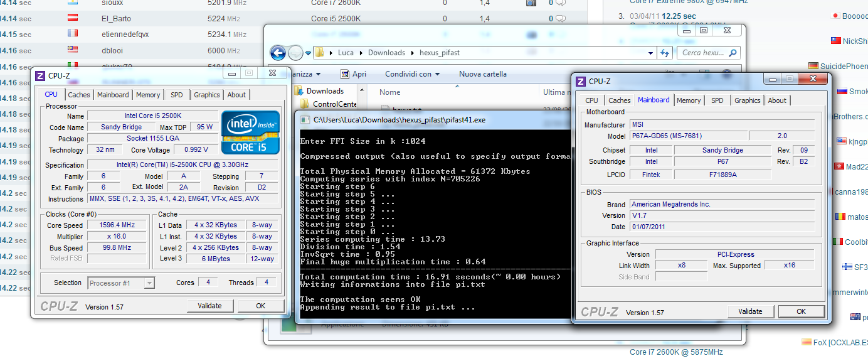Open Mainboard tab in left CPU-Z

click(x=113, y=95)
